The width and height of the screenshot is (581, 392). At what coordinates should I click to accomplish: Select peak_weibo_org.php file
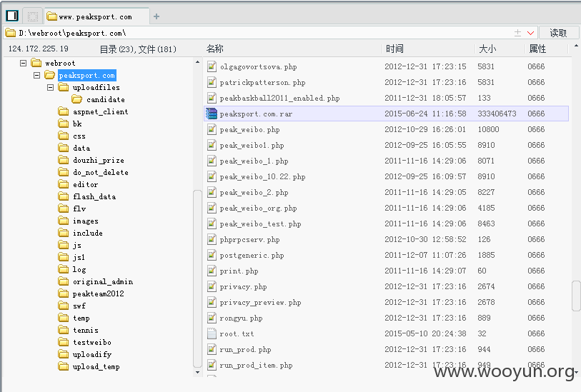click(258, 208)
